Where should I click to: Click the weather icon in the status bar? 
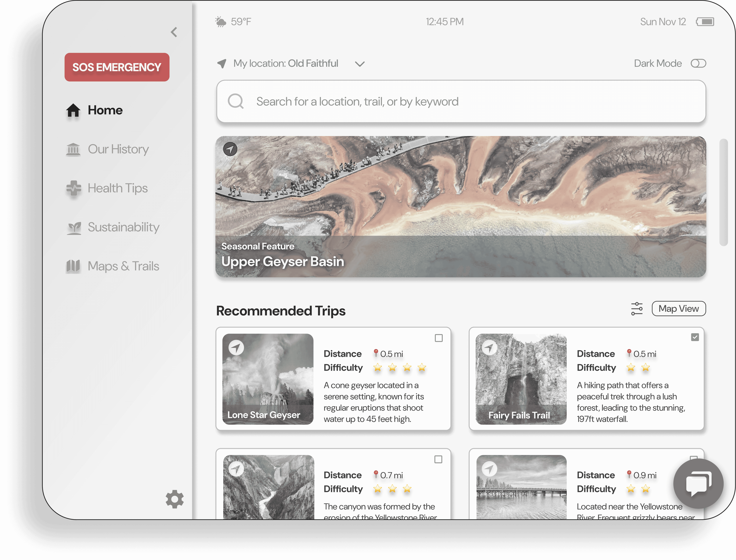[221, 22]
